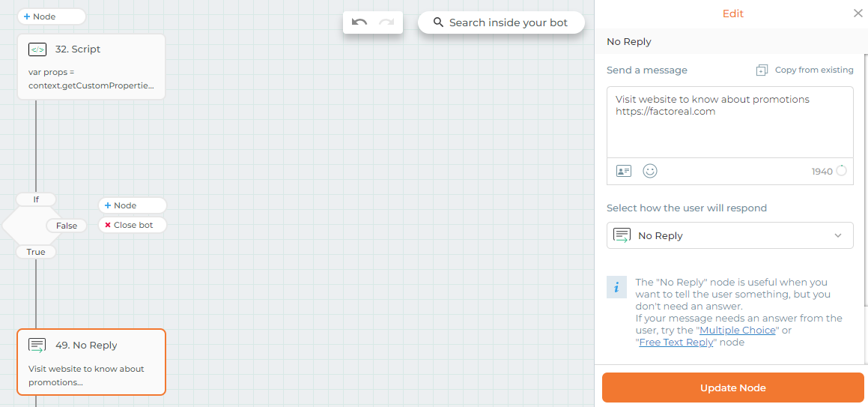
Task: Click the search magnifier icon
Action: click(438, 22)
